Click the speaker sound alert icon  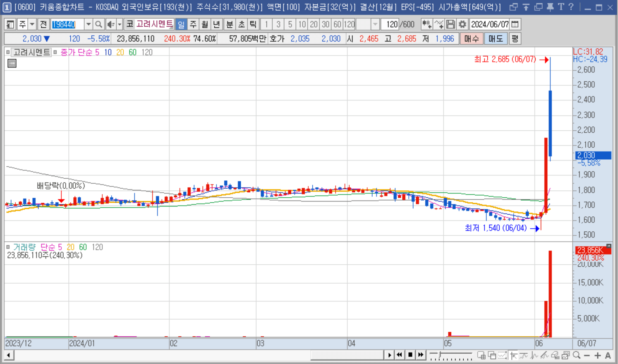tap(110, 24)
